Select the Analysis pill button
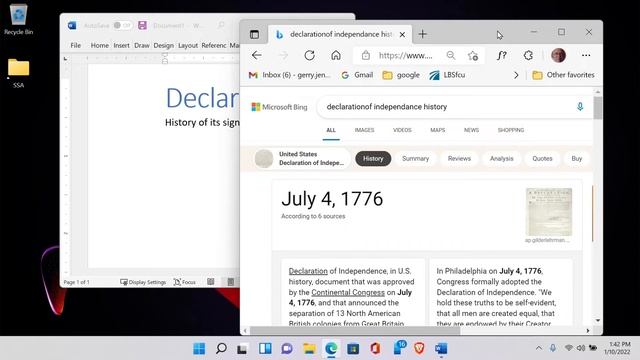 click(502, 159)
